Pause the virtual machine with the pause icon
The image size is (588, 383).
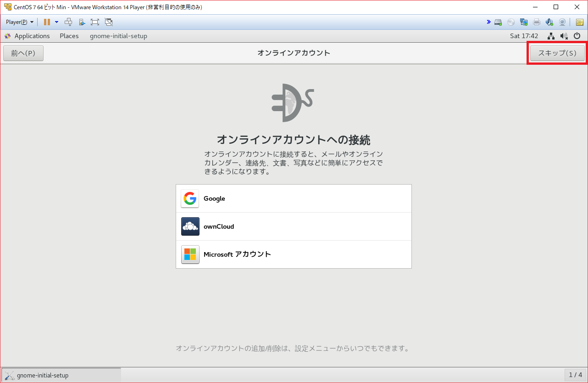point(47,22)
